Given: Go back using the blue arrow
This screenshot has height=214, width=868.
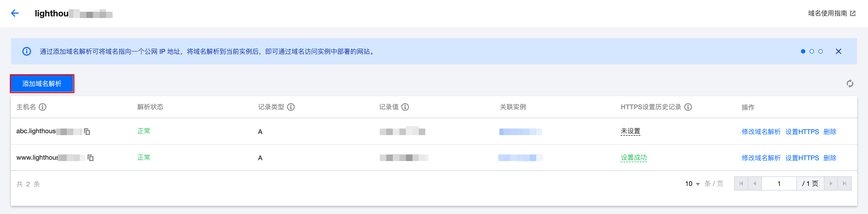Looking at the screenshot, I should [14, 13].
